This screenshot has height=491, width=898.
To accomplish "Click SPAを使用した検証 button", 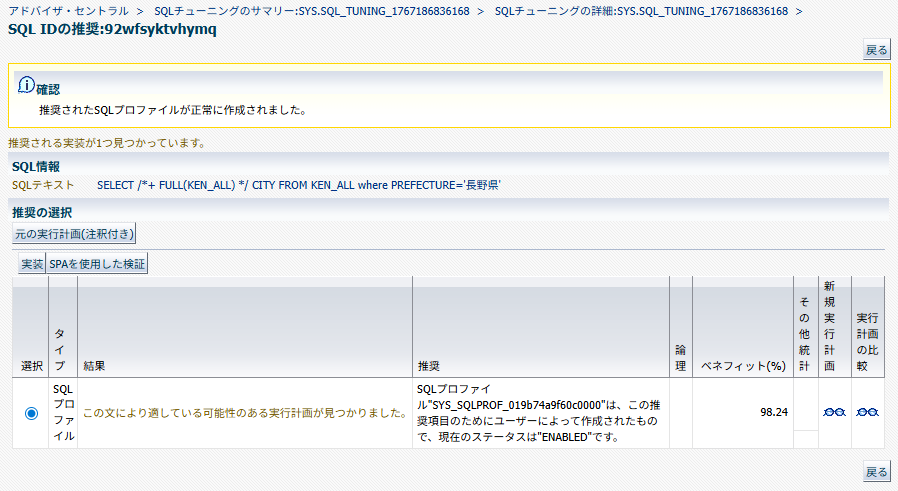I will 97,264.
